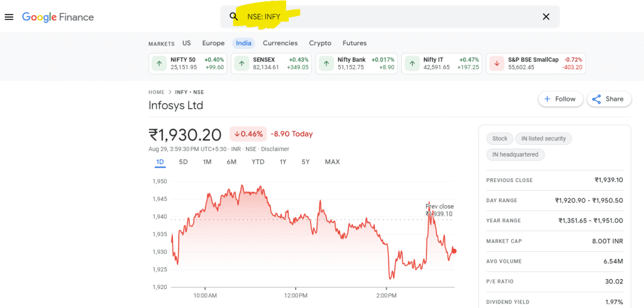The width and height of the screenshot is (644, 308).
Task: Clear the search box with X
Action: point(546,16)
